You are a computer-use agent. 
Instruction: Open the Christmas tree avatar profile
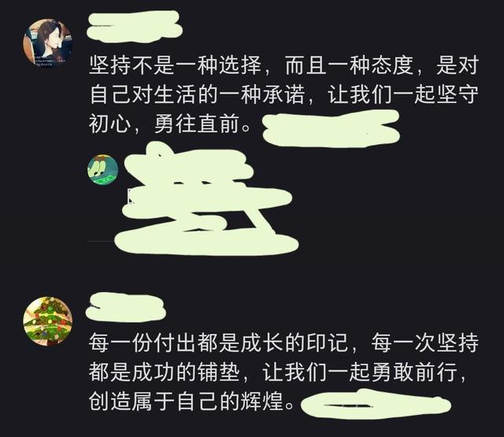tap(47, 321)
